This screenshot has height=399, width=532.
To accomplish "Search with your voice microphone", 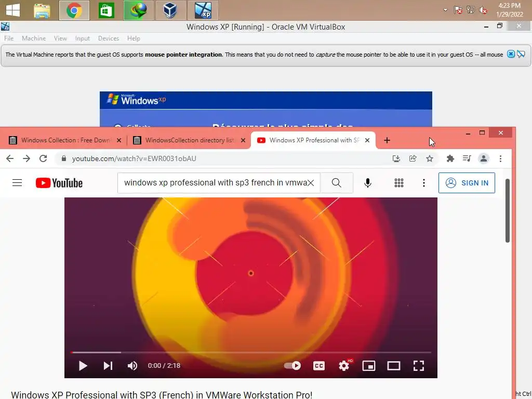I will tap(367, 183).
